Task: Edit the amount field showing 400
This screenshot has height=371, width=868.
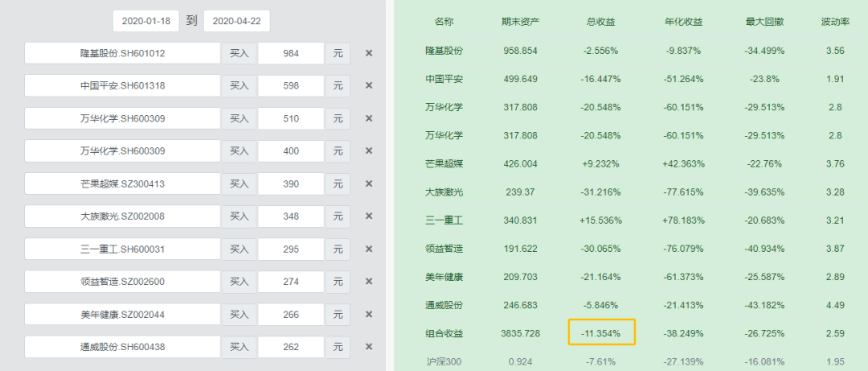Action: pos(291,150)
